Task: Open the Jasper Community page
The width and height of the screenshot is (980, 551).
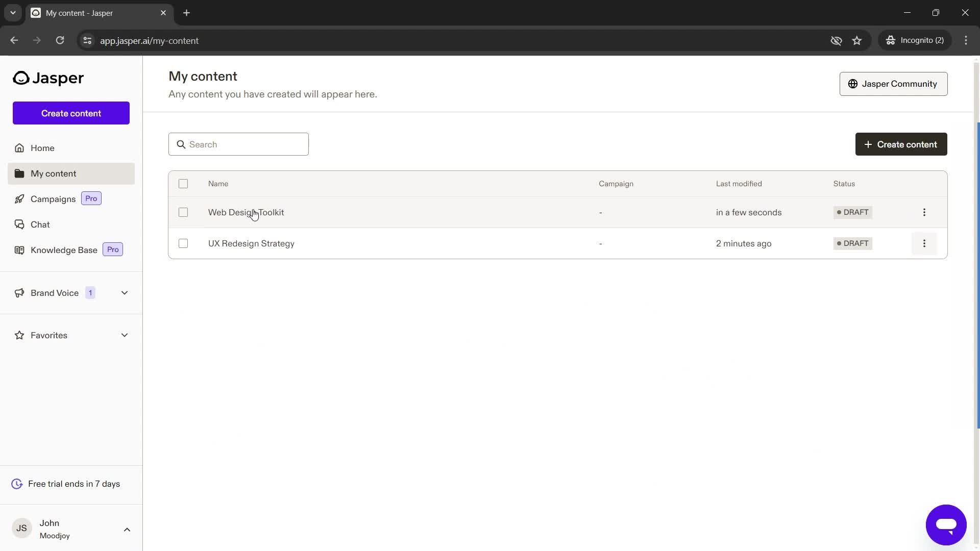Action: tap(894, 84)
